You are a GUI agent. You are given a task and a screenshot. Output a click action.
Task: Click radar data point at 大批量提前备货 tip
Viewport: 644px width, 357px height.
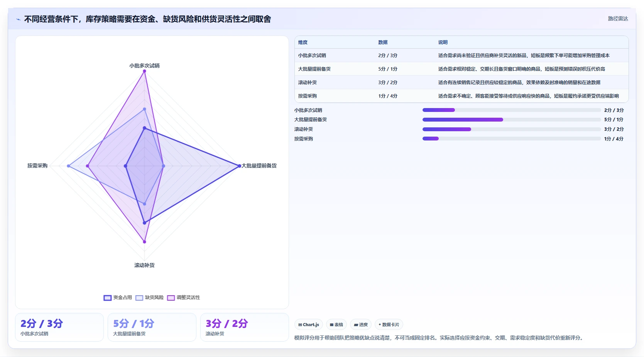click(239, 166)
